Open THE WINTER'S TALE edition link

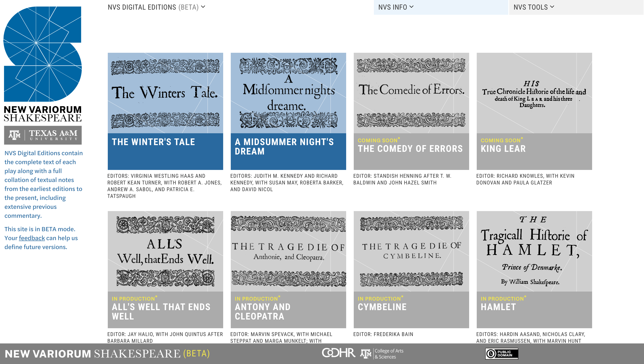coord(153,142)
